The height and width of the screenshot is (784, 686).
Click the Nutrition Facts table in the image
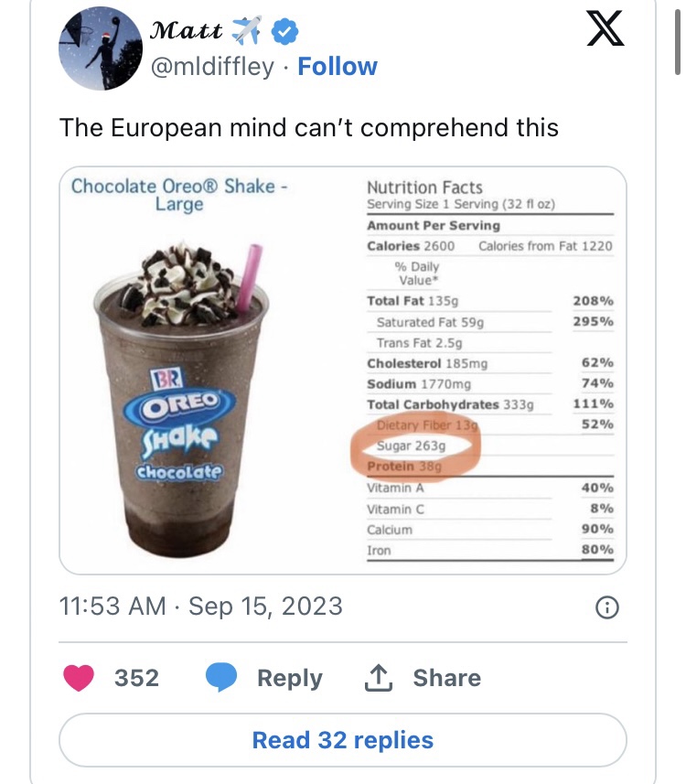(489, 366)
